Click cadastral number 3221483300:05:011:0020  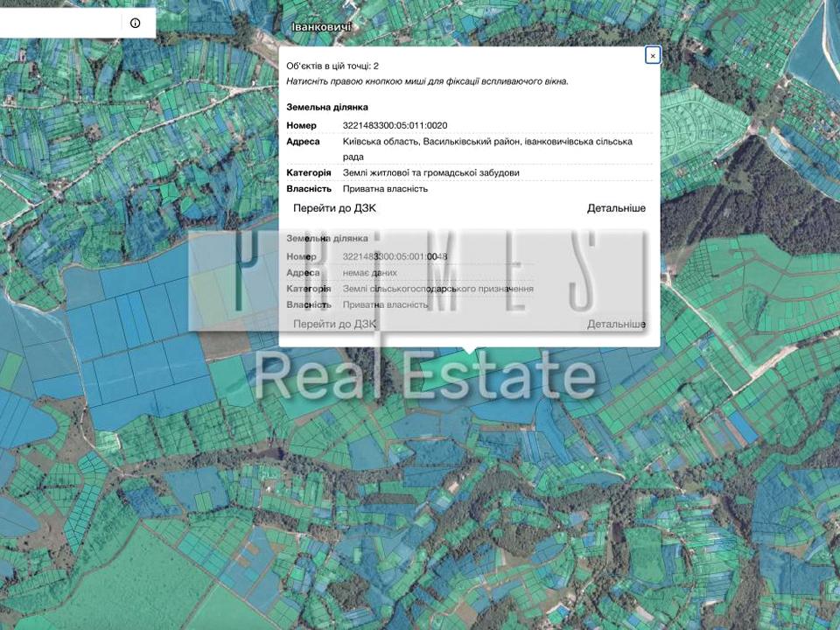click(395, 125)
